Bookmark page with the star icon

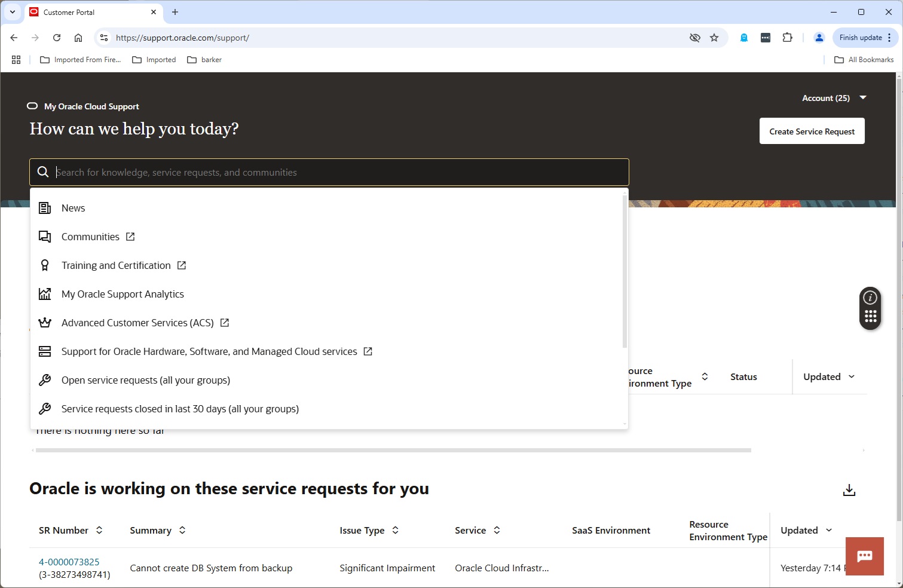(714, 38)
